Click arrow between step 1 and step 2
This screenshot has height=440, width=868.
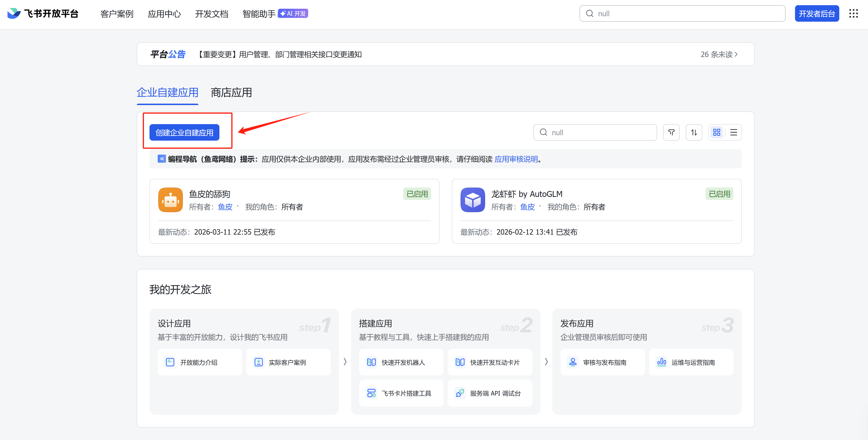(345, 362)
